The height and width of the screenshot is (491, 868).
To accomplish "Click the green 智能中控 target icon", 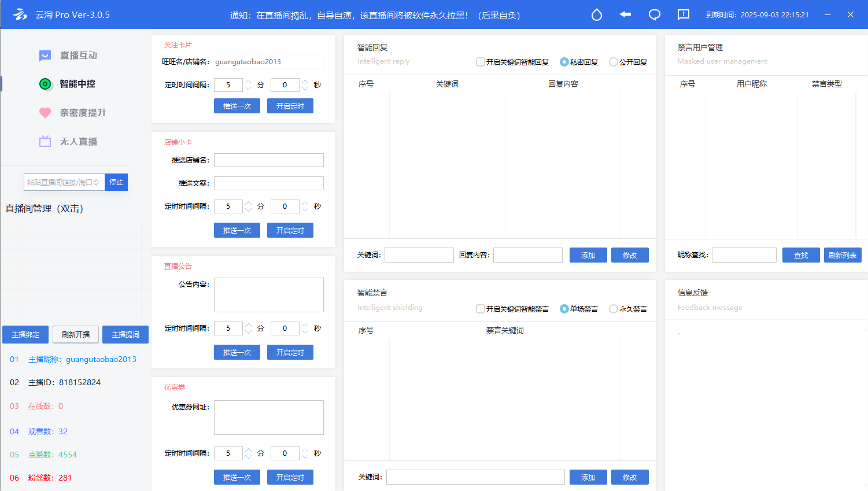I will tap(45, 84).
